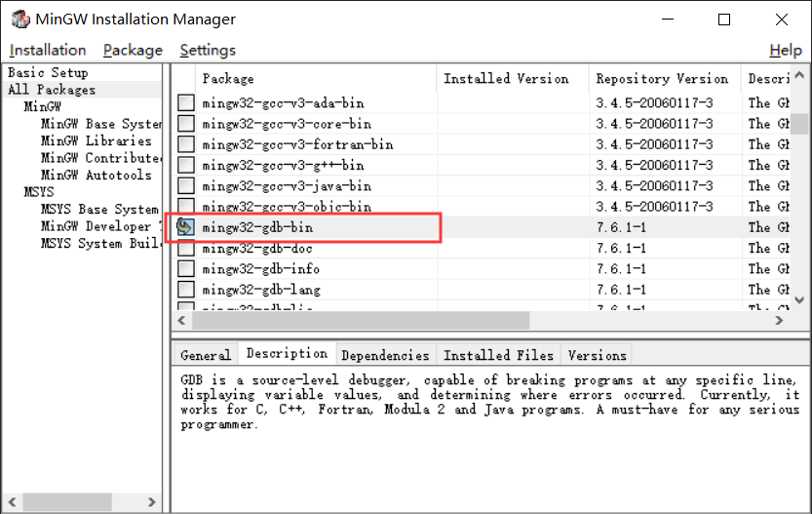Open the Package menu
The image size is (812, 514).
133,51
